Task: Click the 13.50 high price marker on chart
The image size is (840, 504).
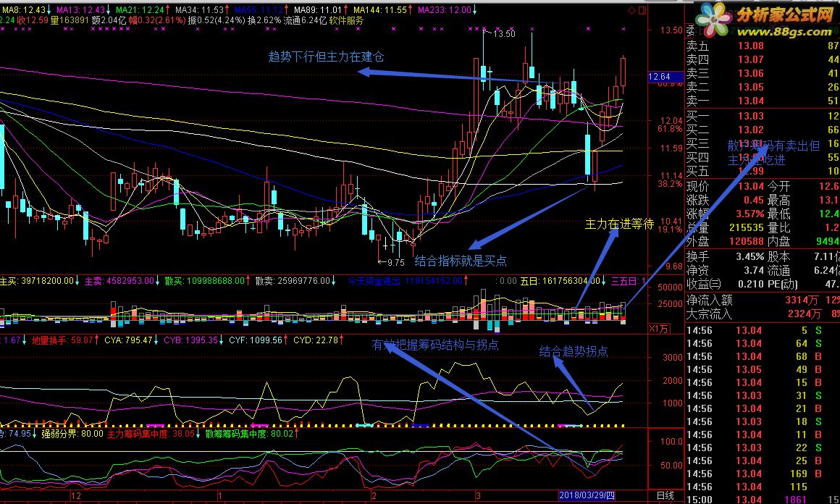Action: tap(503, 34)
